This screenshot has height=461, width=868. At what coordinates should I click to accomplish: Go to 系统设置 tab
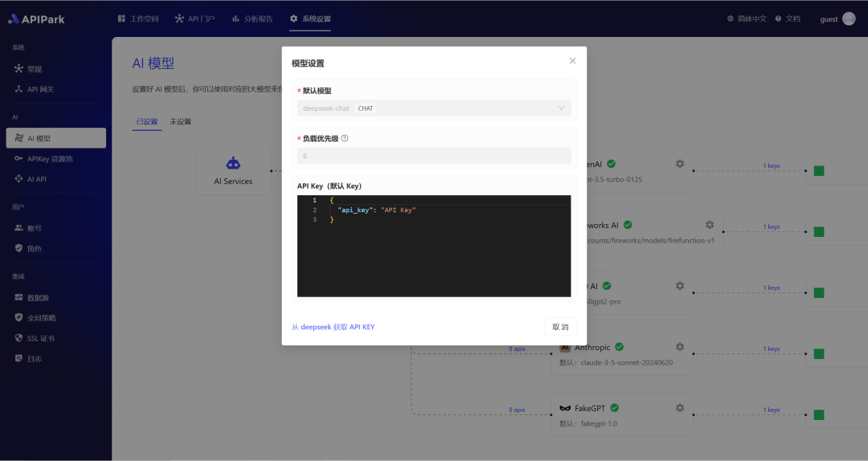[x=310, y=18]
